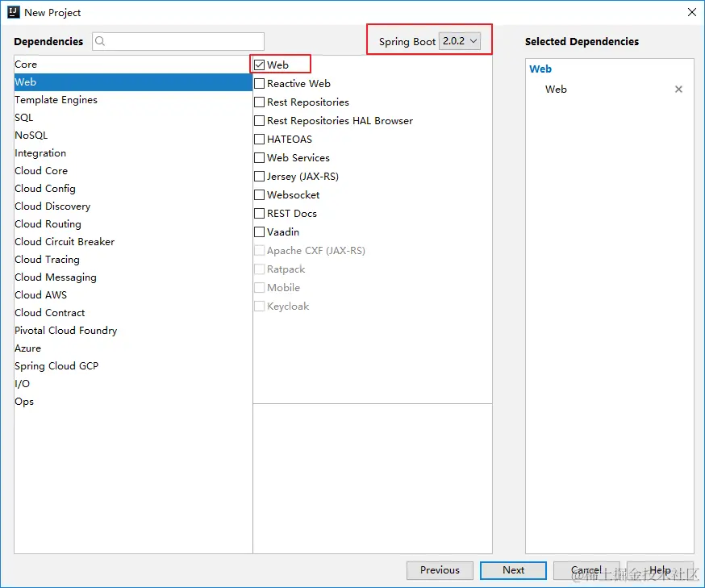This screenshot has height=588, width=705.
Task: Check the Vaadin dependency
Action: coord(260,232)
